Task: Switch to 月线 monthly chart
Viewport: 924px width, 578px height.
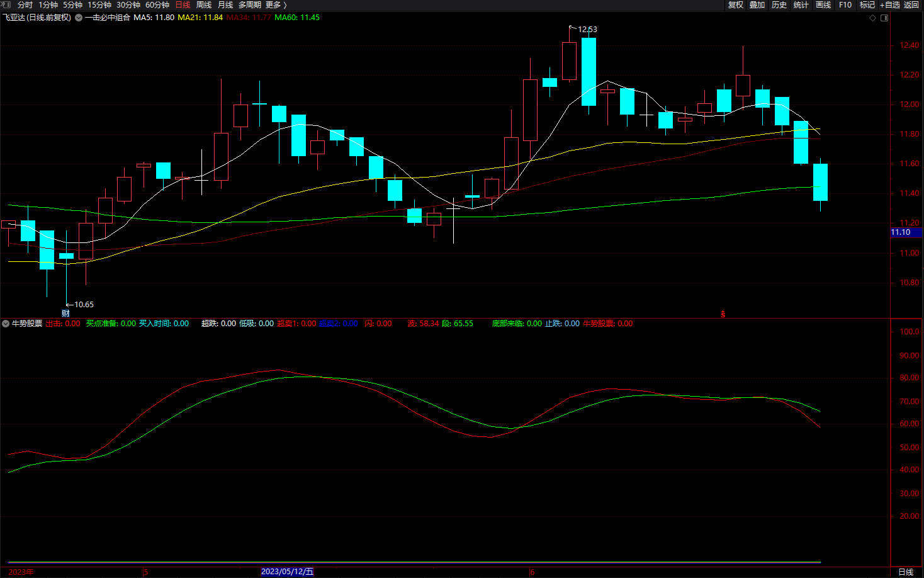Action: 225,5
